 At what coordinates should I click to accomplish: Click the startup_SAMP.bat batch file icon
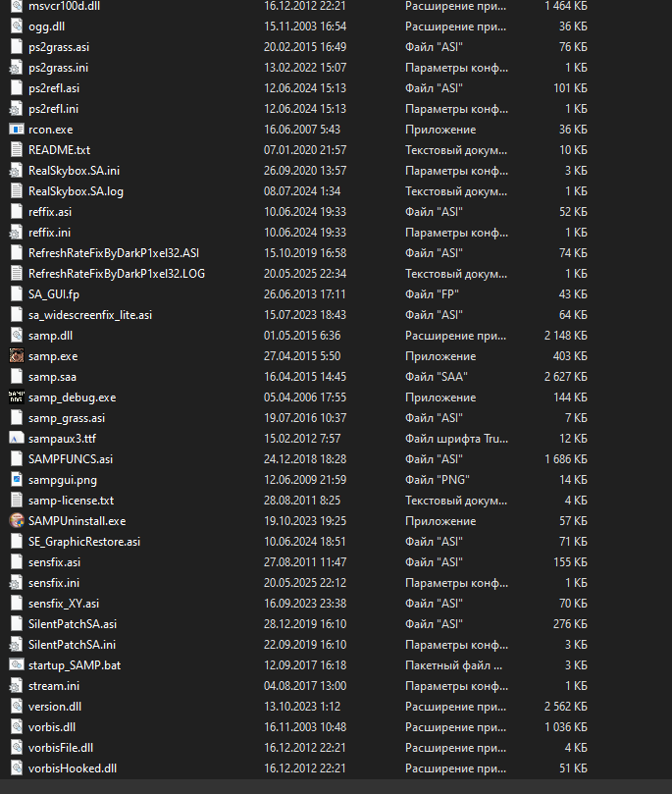pos(16,665)
